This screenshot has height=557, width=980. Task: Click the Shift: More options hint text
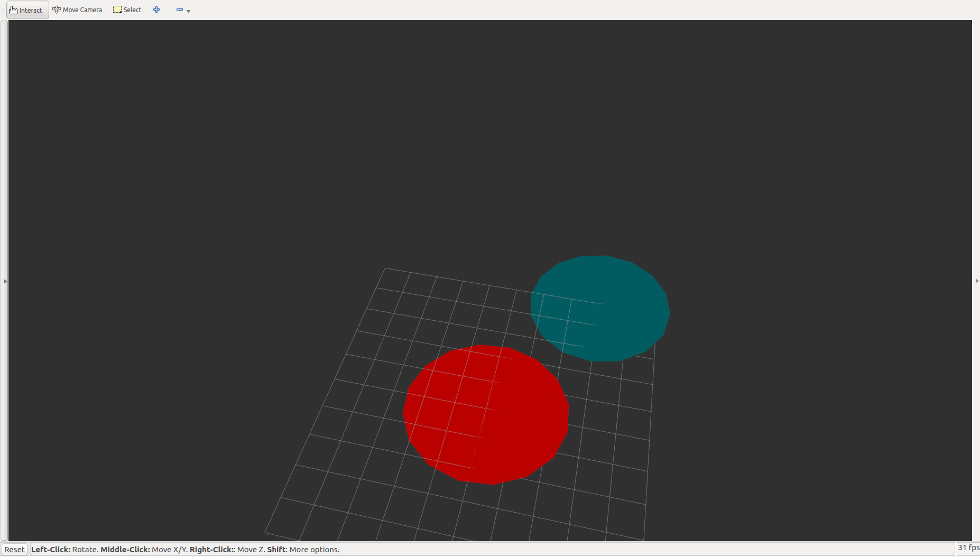(303, 550)
